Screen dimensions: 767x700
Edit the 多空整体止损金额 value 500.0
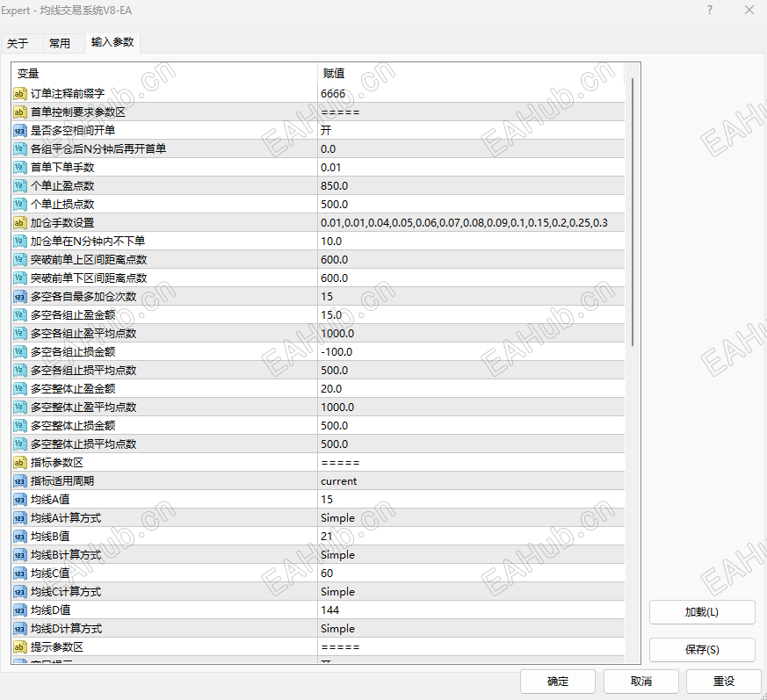coord(471,426)
